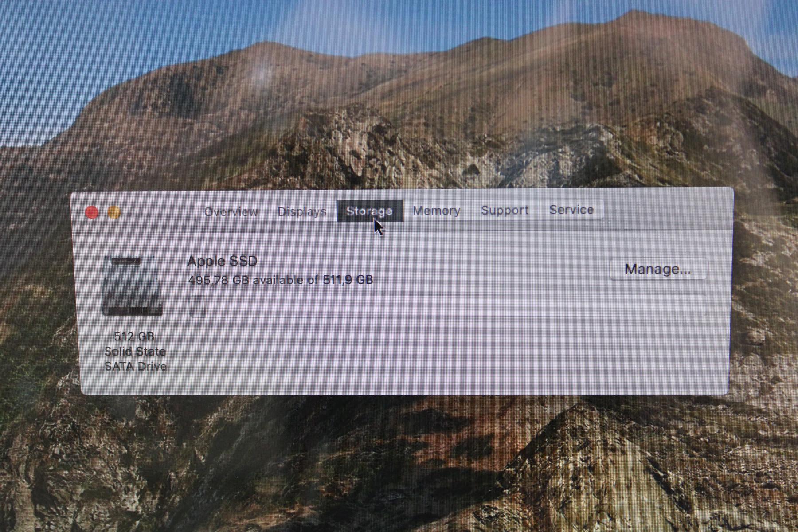Open the Displays tab
This screenshot has height=532, width=798.
point(302,211)
